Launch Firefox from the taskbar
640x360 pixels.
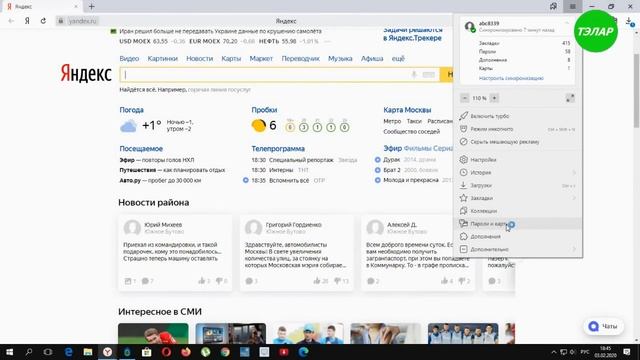186,352
